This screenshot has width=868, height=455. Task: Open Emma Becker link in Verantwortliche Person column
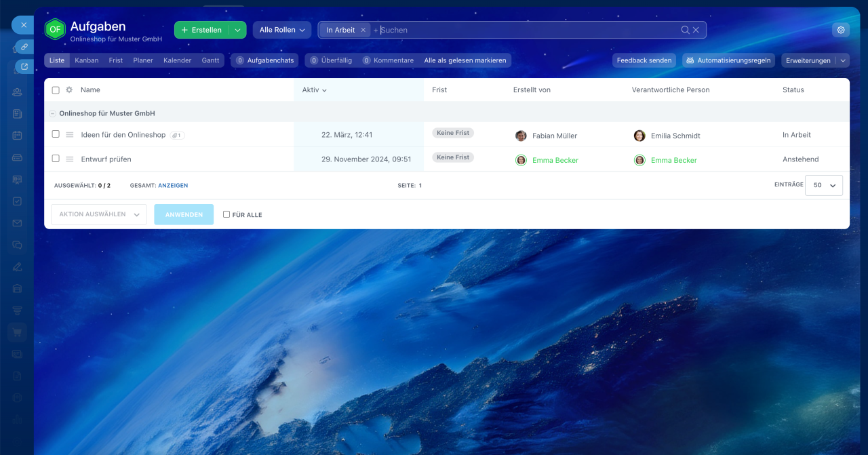(x=674, y=161)
